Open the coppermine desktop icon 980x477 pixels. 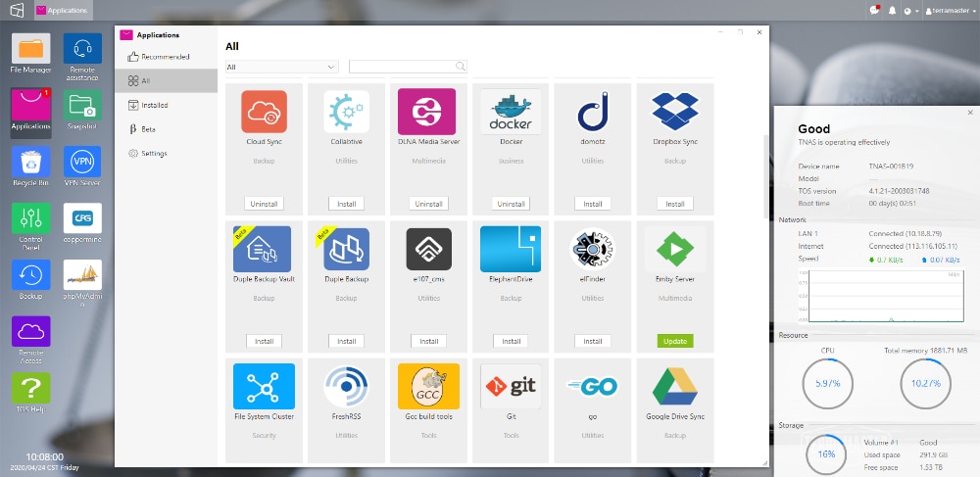tap(82, 217)
